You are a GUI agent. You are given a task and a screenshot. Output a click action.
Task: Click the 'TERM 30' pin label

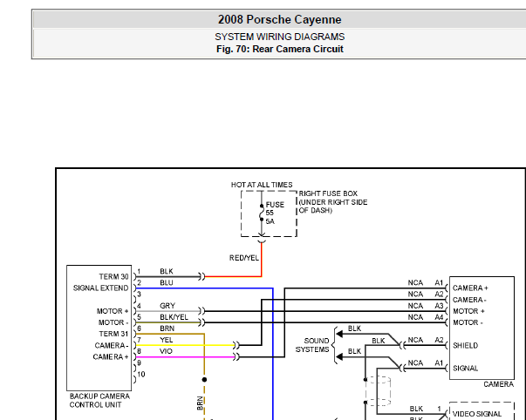click(113, 276)
